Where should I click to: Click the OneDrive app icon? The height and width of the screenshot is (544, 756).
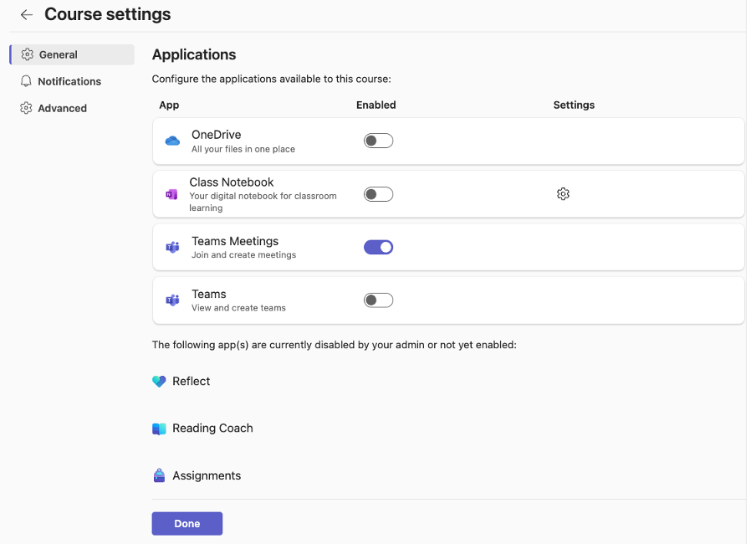(172, 140)
